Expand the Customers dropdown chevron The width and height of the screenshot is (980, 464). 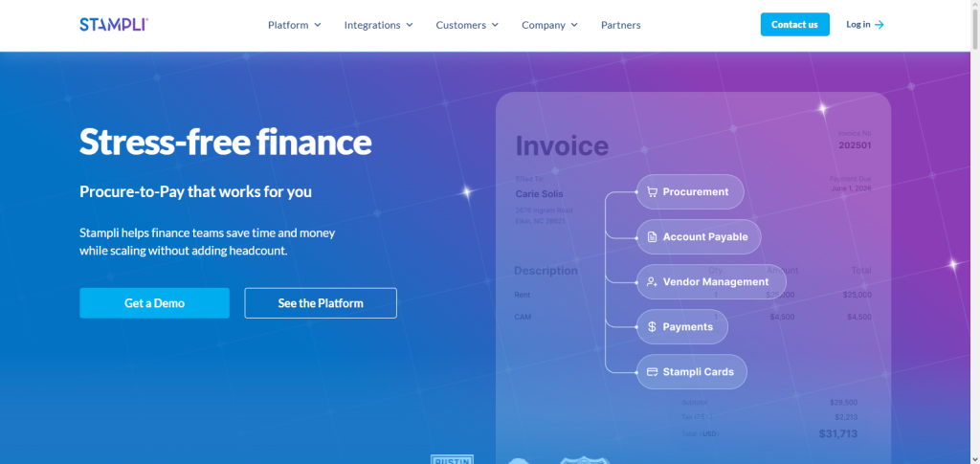coord(495,25)
